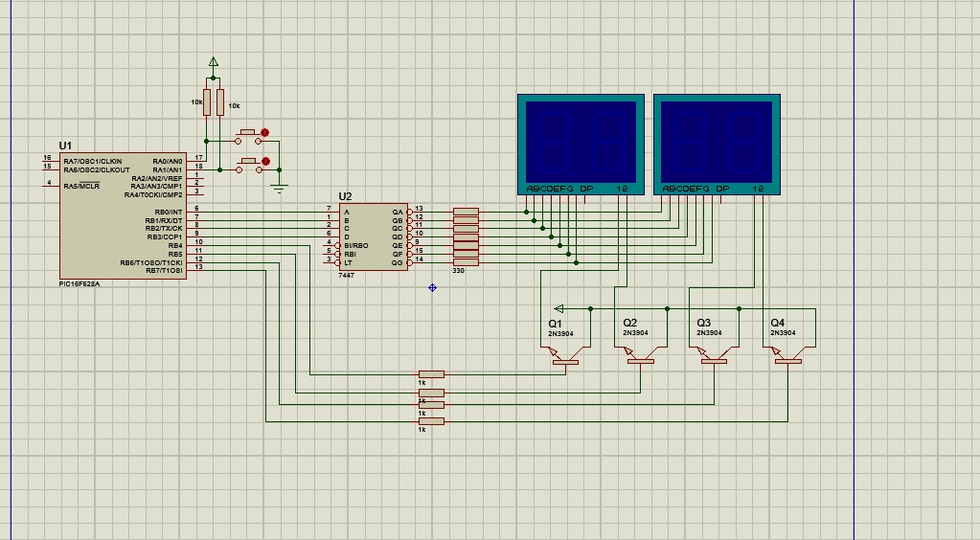Viewport: 980px width, 540px height.
Task: Click the RA4/T0CKI/CMP2 pin label
Action: pos(153,195)
